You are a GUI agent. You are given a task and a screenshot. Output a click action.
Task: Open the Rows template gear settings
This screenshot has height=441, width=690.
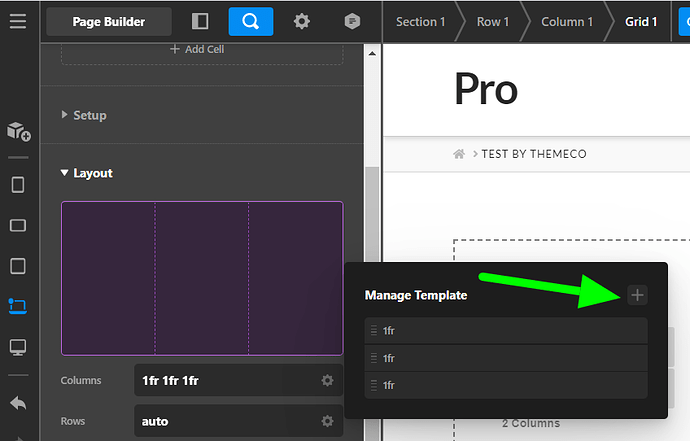[x=327, y=421]
